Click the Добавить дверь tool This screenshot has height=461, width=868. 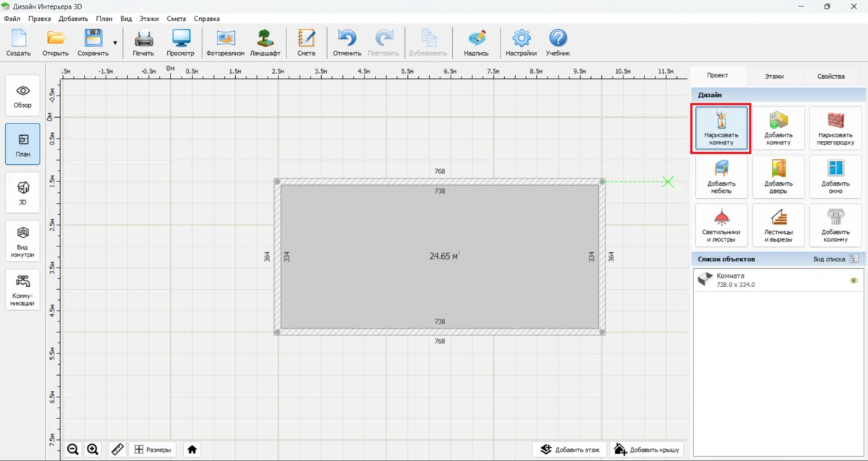(778, 177)
